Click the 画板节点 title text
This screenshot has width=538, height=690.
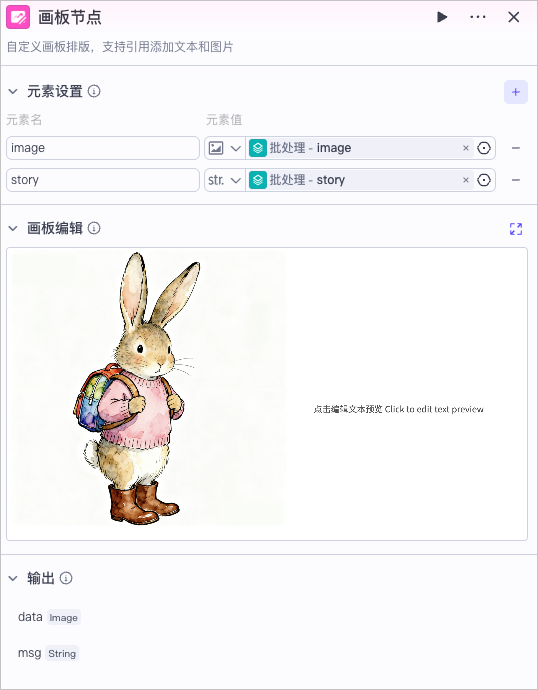click(x=70, y=18)
